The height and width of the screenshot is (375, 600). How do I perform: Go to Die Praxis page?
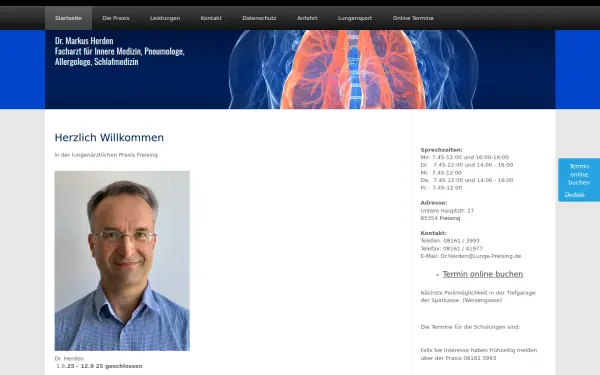[116, 18]
